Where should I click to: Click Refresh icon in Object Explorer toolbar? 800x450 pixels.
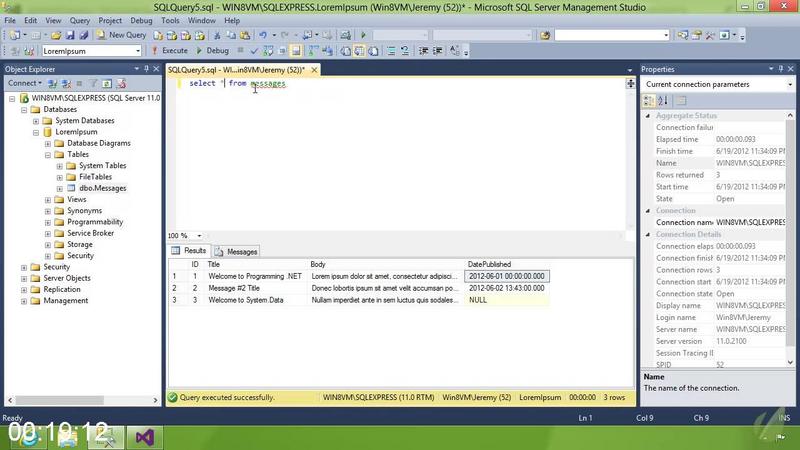pos(107,83)
